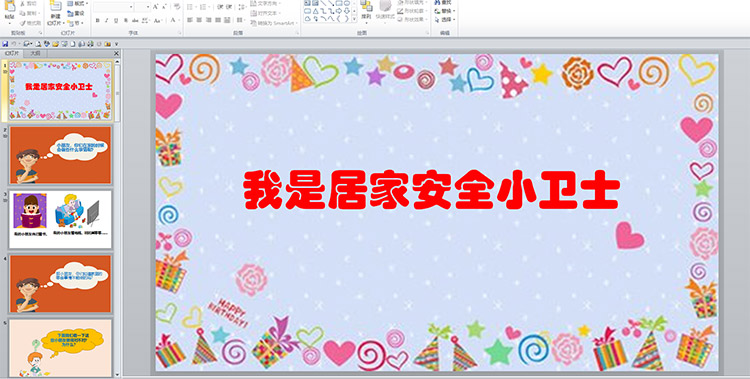This screenshot has width=750, height=379.
Task: Click the Replace (替换) button
Action: [x=444, y=11]
